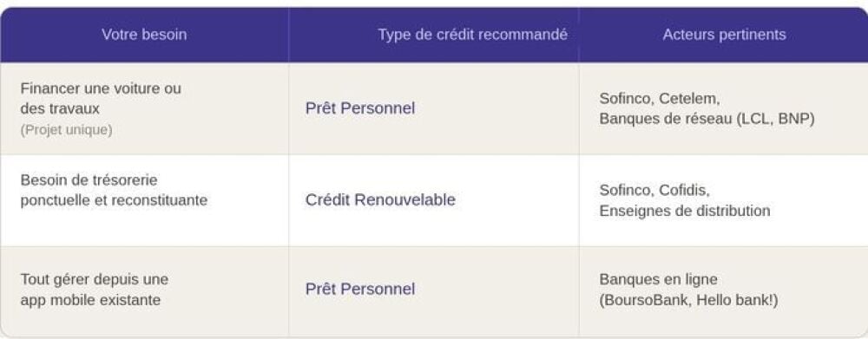
Task: Select 'Enseignes de distribution' text
Action: pos(684,211)
